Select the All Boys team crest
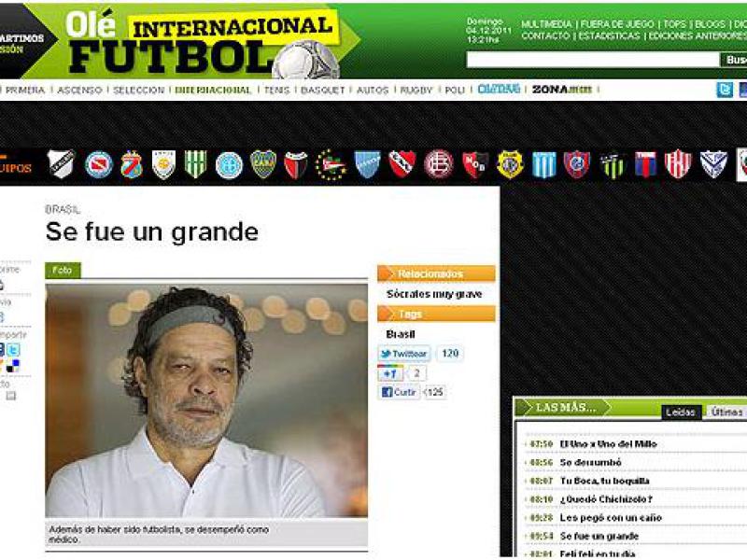The width and height of the screenshot is (747, 560). click(62, 164)
